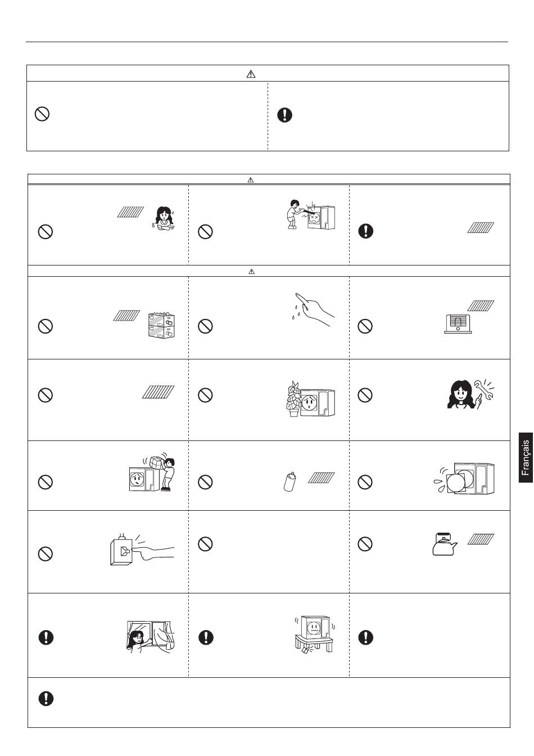Click the wet hand with droplets illustration

point(314,310)
